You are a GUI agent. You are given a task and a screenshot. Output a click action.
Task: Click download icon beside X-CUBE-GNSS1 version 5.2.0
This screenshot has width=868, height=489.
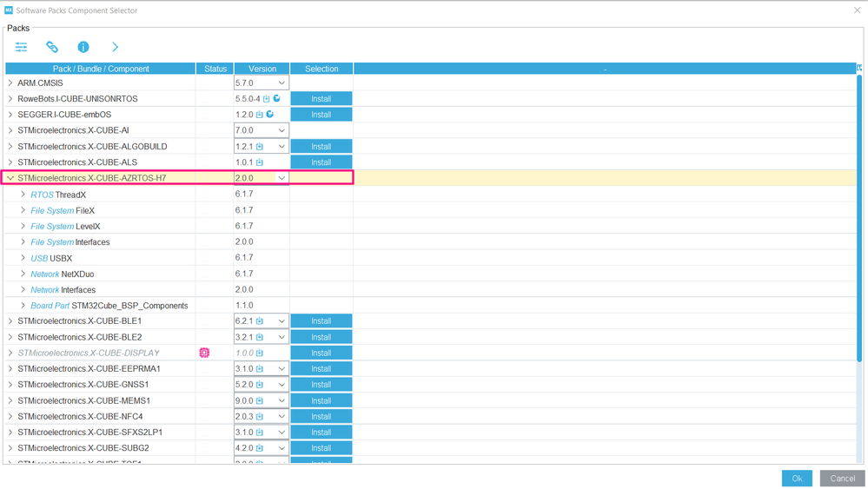click(259, 385)
